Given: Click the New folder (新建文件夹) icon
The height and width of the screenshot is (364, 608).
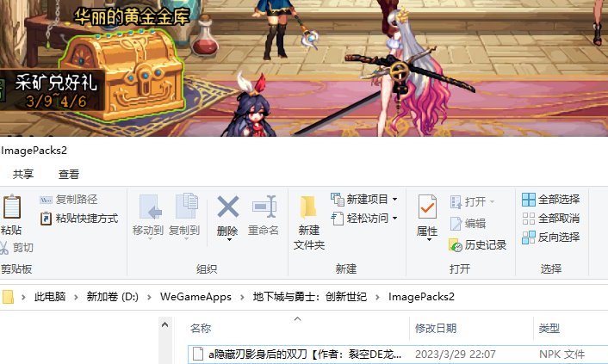Looking at the screenshot, I should point(308,207).
